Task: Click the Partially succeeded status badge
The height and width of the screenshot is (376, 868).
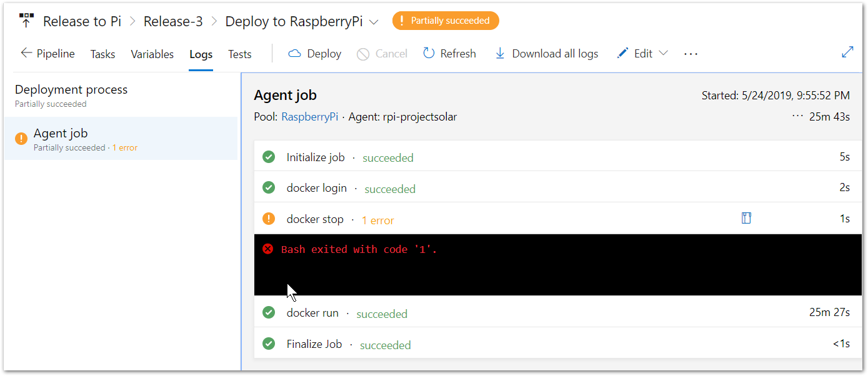Action: point(446,21)
